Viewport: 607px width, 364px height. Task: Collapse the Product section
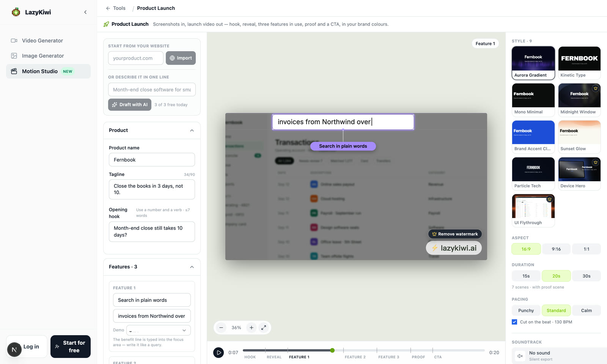tap(192, 130)
